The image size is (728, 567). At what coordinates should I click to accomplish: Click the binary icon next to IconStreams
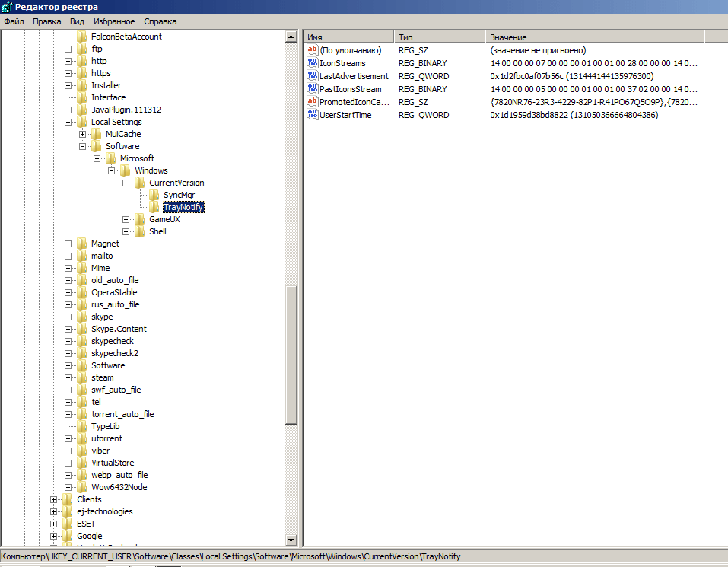click(312, 63)
